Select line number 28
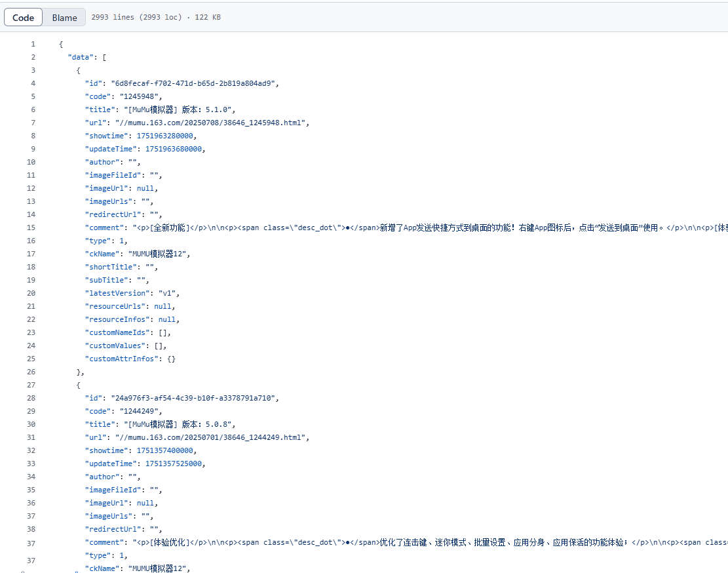The image size is (728, 573). click(x=31, y=398)
